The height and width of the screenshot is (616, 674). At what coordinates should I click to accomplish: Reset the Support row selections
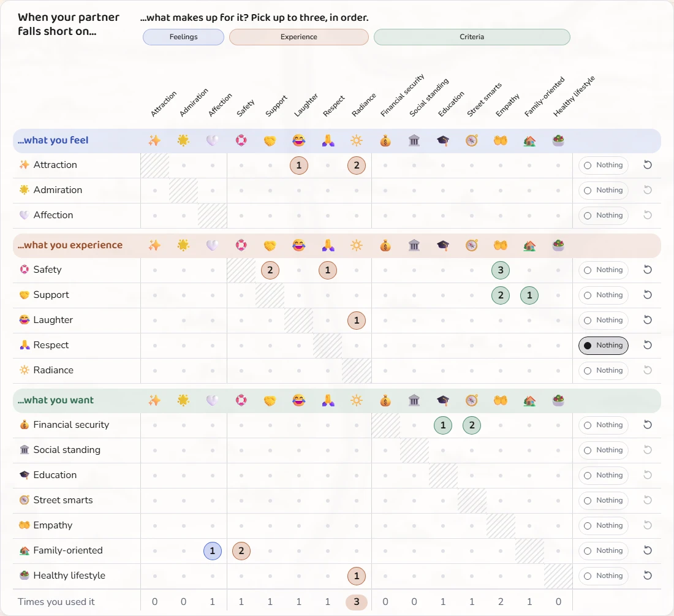[x=648, y=295]
